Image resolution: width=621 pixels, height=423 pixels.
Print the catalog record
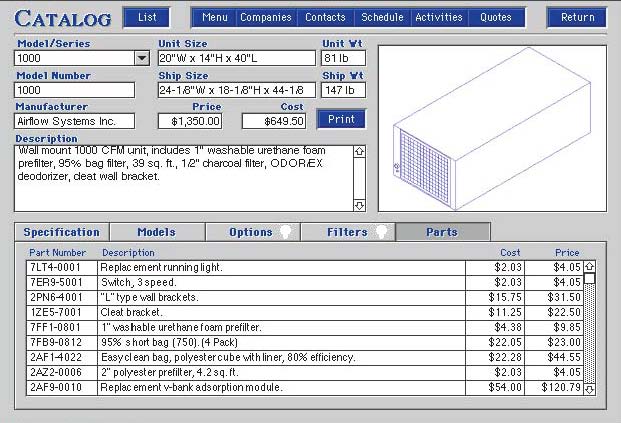(x=341, y=119)
